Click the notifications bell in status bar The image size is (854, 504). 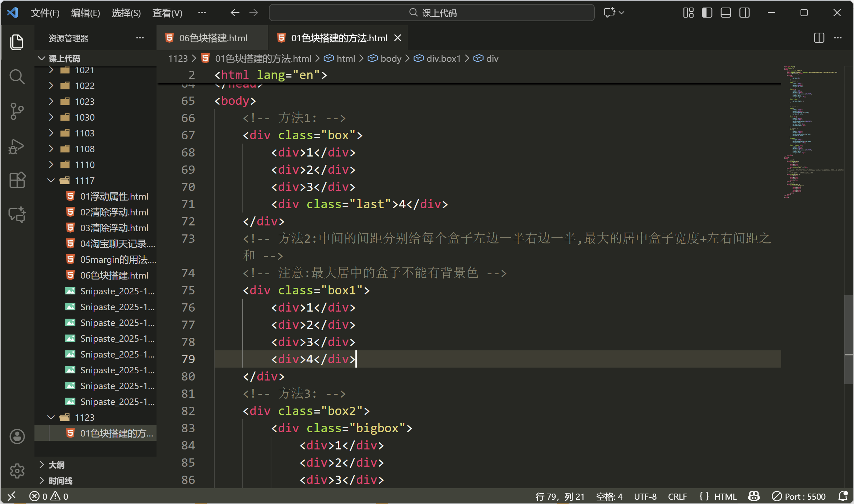coord(843,496)
